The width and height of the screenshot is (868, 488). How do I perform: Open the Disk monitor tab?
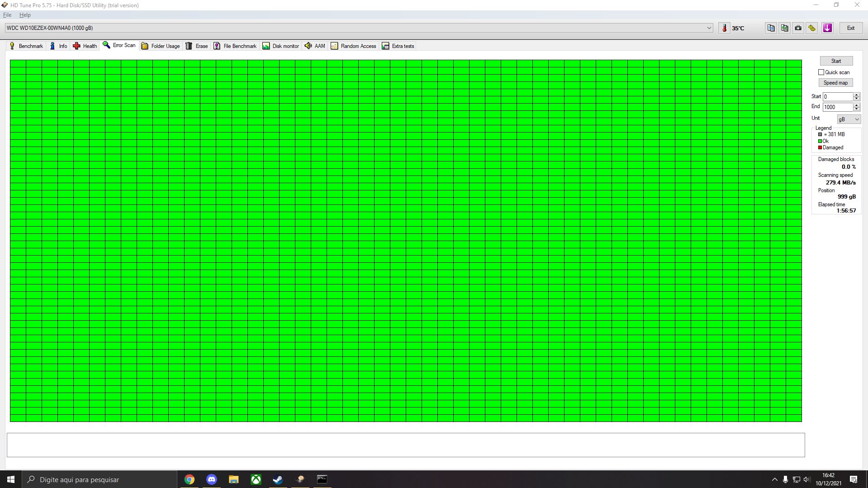(x=281, y=46)
